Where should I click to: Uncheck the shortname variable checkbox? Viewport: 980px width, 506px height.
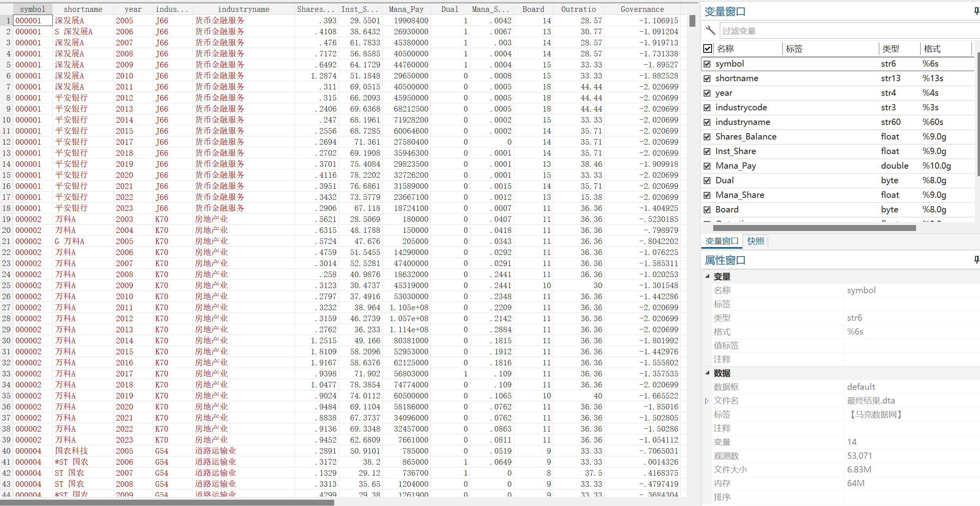(x=707, y=78)
